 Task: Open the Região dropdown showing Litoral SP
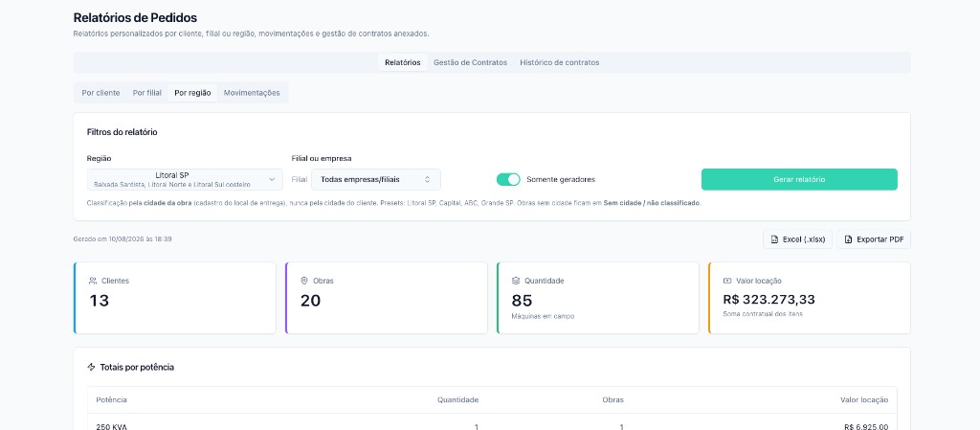pos(185,179)
